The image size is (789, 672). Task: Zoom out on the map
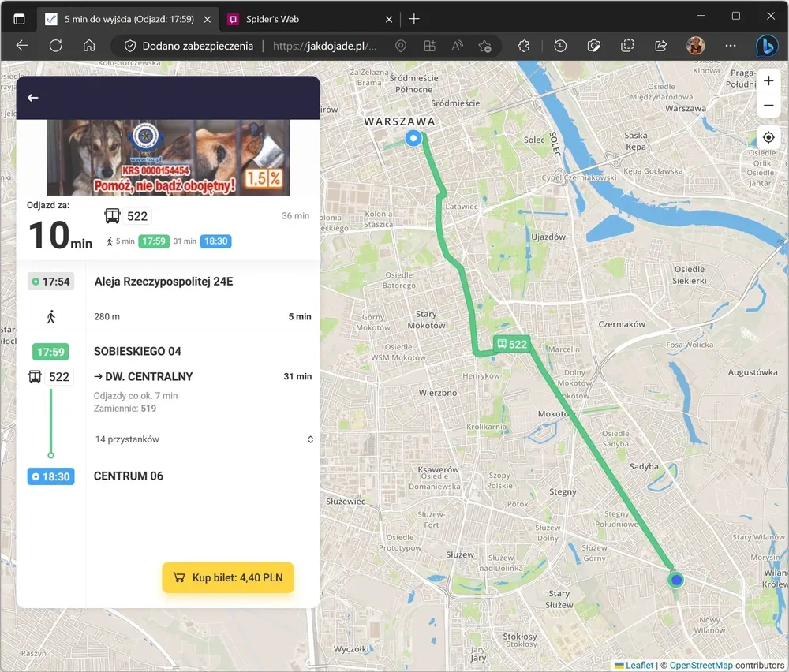[768, 106]
